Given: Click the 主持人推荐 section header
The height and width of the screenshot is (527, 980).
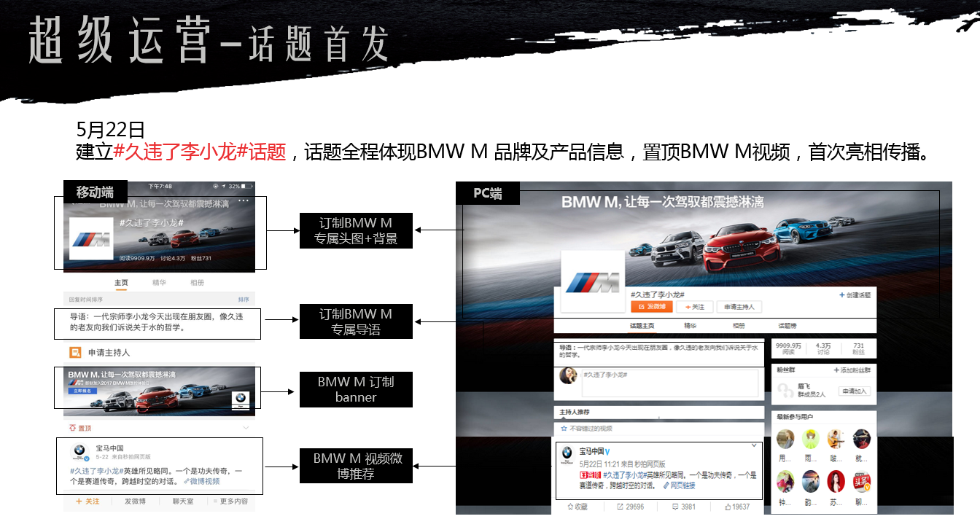Looking at the screenshot, I should click(575, 412).
